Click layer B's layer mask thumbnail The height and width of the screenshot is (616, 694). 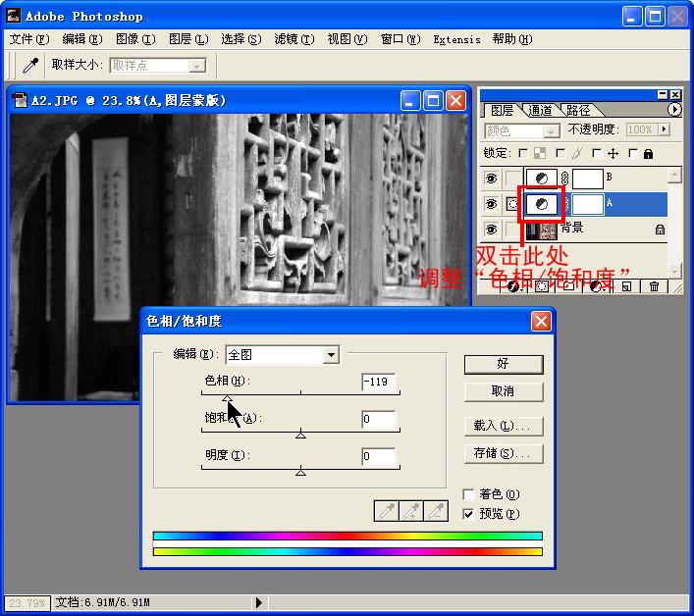pos(587,179)
